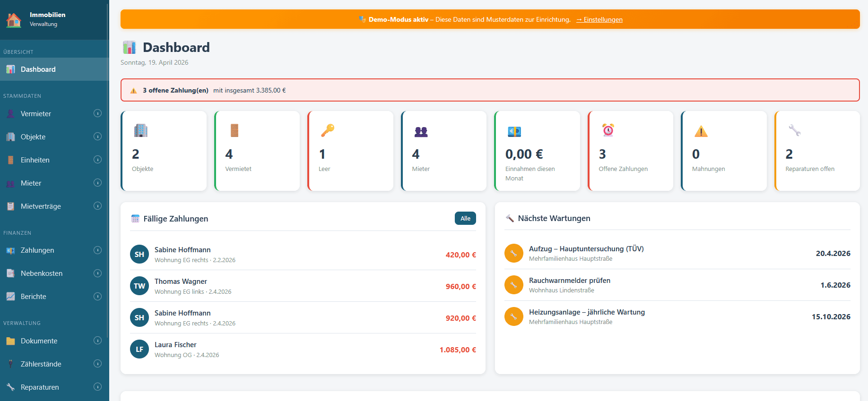Click the orange icon for Rauchwarnmelder prüfen

pos(513,285)
